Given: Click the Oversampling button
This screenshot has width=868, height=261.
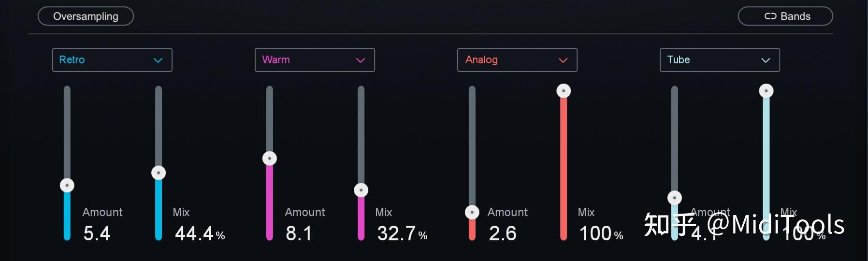Looking at the screenshot, I should pyautogui.click(x=86, y=16).
